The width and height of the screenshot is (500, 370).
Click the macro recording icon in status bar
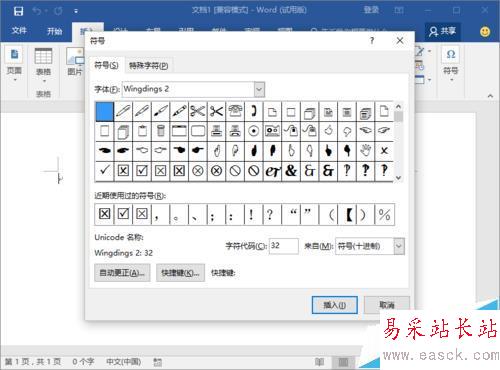(158, 362)
